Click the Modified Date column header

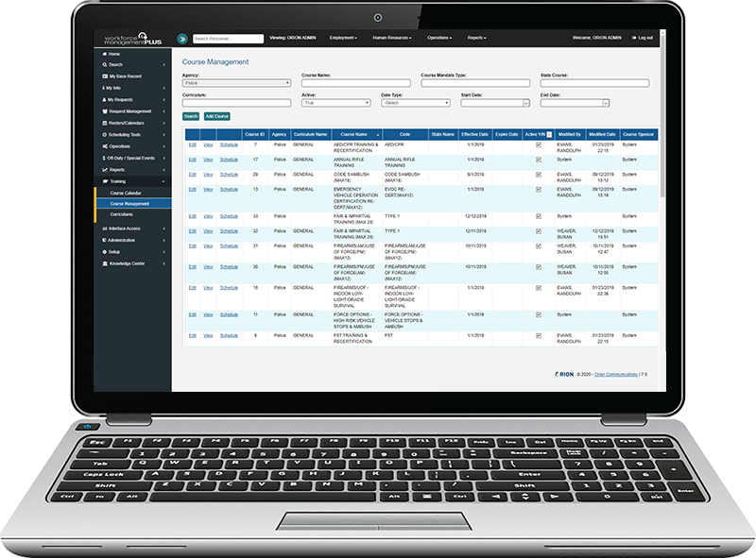(602, 135)
